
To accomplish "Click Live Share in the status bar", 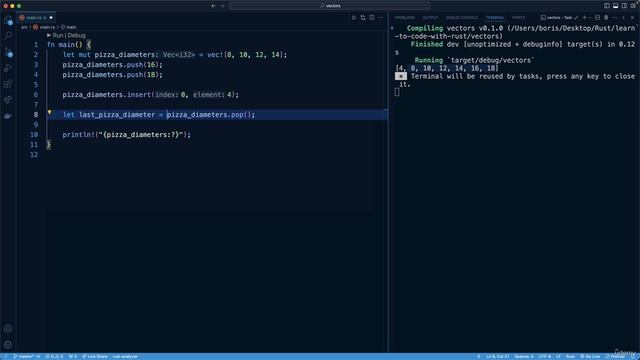I will (95, 356).
